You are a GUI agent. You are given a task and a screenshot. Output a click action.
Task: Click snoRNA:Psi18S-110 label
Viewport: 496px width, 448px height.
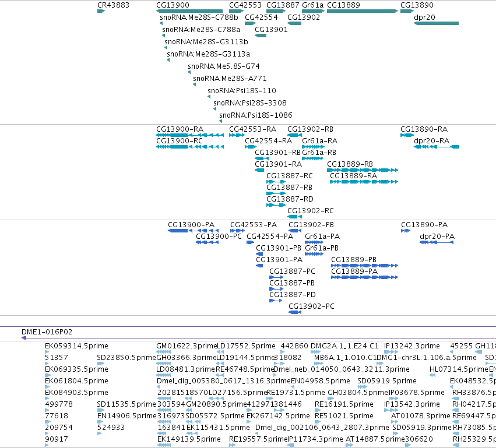pos(242,90)
